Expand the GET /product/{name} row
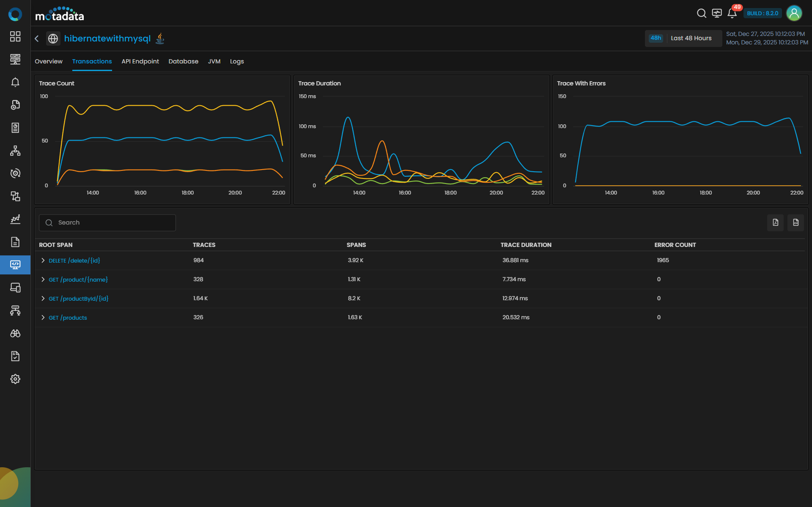This screenshot has width=812, height=507. 43,280
